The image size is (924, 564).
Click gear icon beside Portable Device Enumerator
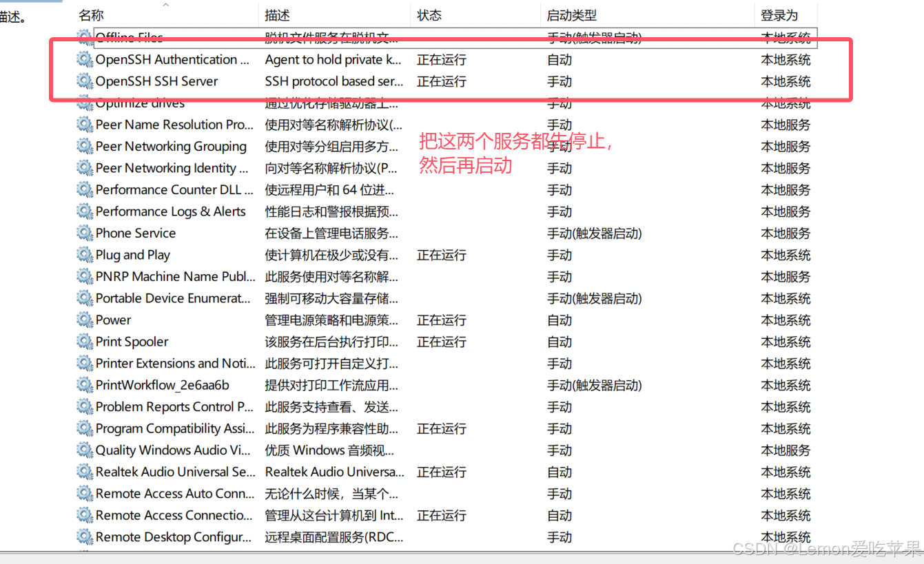click(x=85, y=298)
